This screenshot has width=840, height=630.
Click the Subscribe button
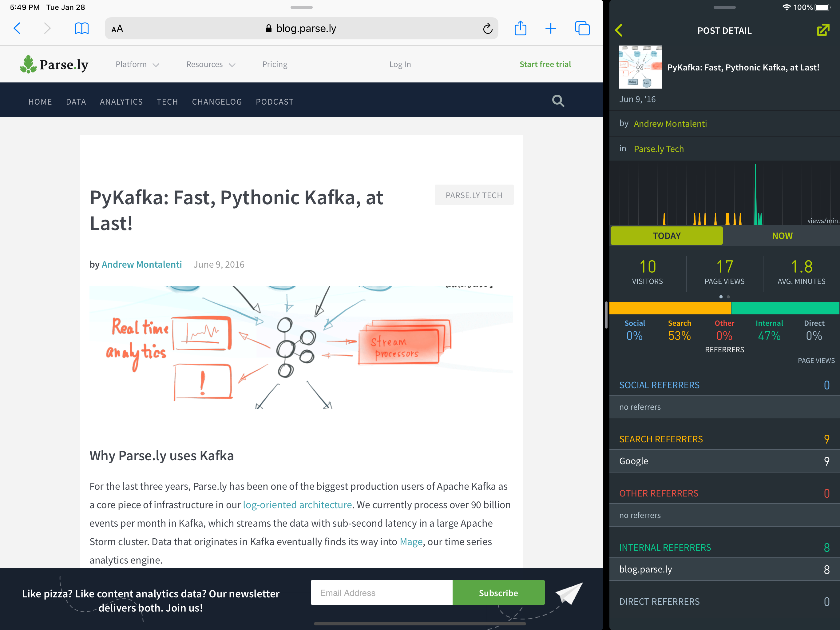[498, 593]
